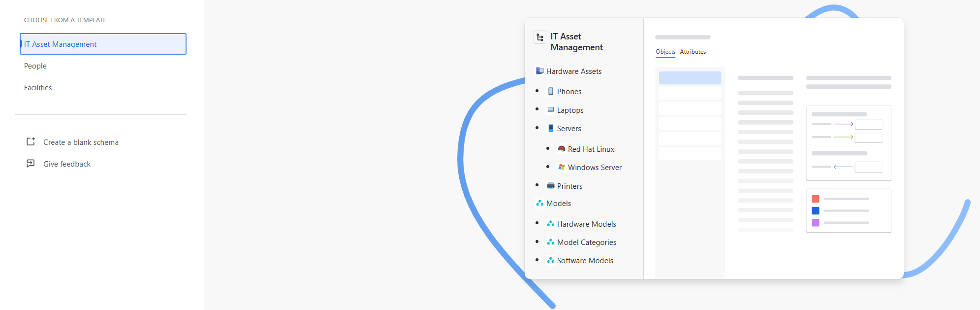
Task: Click Create a blank schema
Action: pos(81,142)
